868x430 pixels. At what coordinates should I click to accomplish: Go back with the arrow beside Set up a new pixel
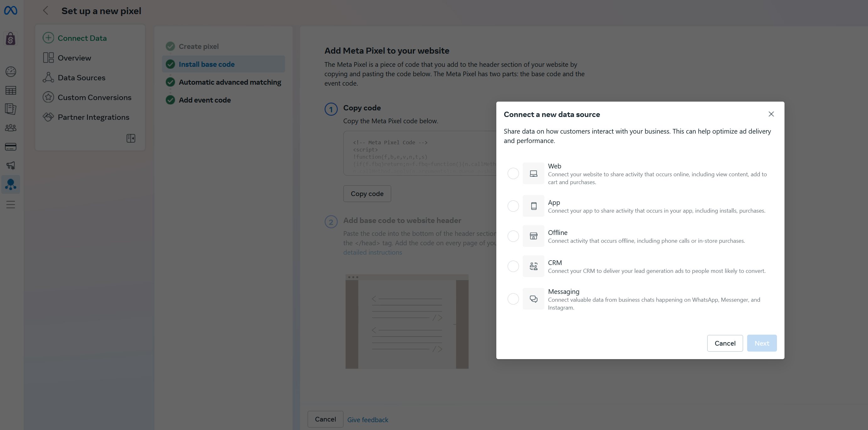[46, 10]
